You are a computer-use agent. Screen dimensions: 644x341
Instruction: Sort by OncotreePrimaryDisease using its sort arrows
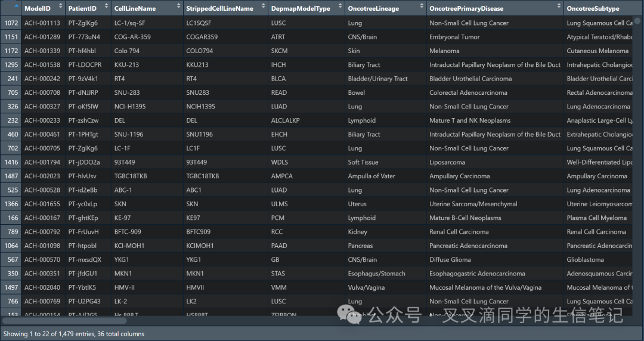tap(559, 6)
